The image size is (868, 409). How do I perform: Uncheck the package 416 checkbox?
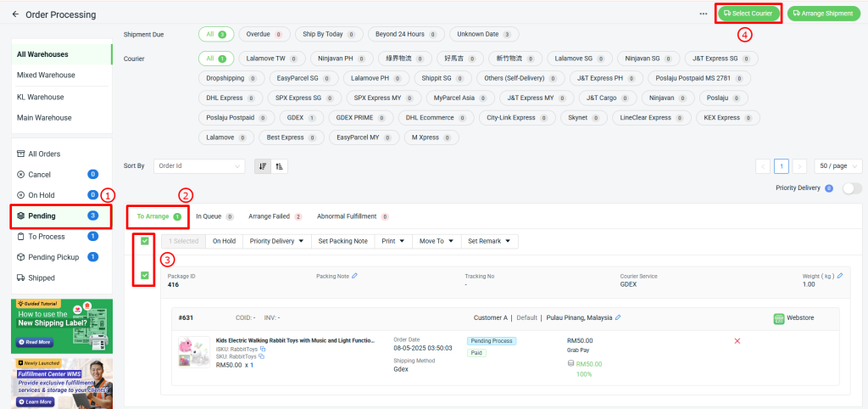(144, 276)
